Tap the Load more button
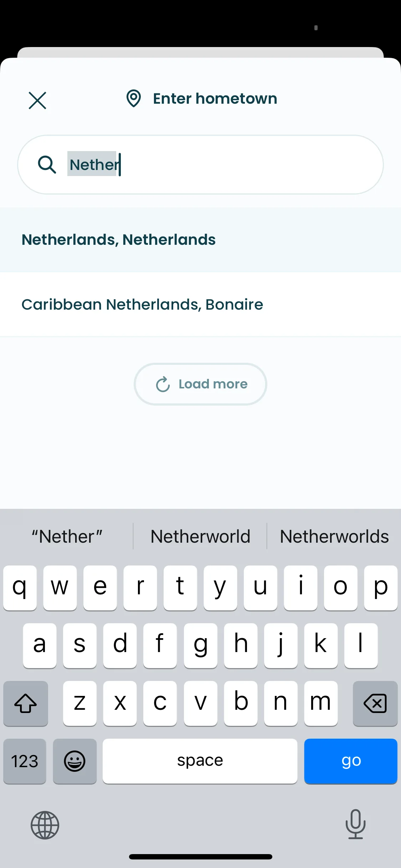The height and width of the screenshot is (868, 401). 200,384
